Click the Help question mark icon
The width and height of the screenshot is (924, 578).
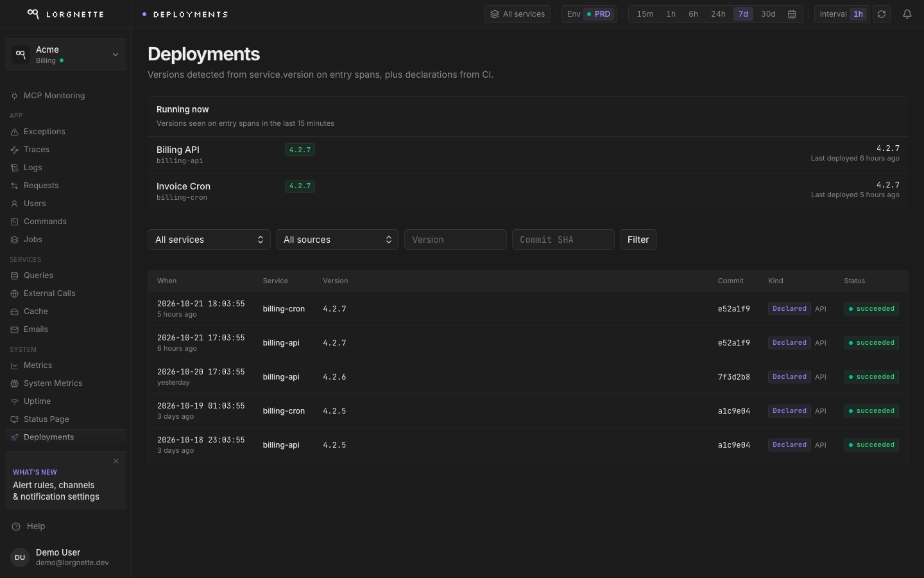click(16, 526)
